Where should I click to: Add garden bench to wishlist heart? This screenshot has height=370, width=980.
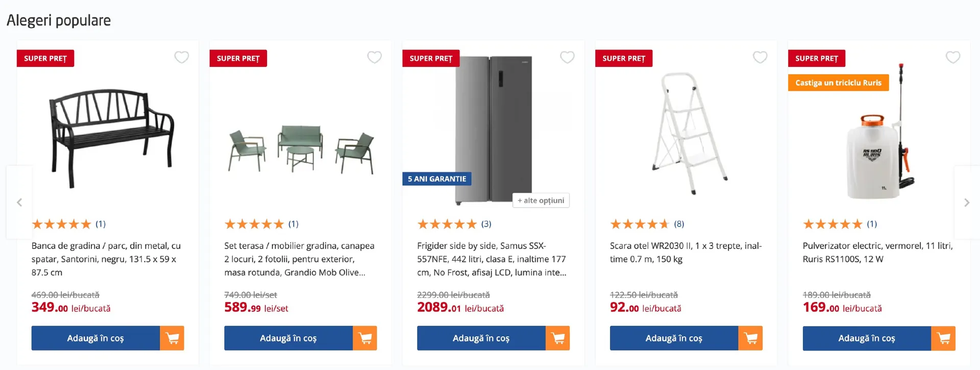[x=182, y=57]
